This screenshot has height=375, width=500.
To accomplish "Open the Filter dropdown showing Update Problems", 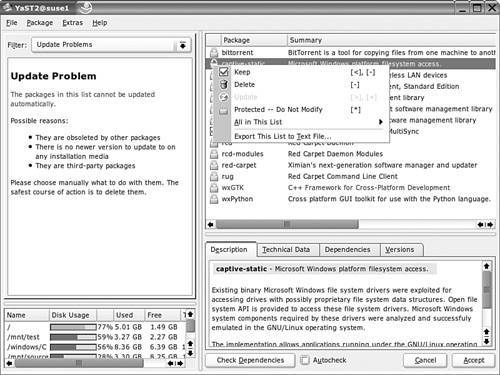I will point(111,45).
